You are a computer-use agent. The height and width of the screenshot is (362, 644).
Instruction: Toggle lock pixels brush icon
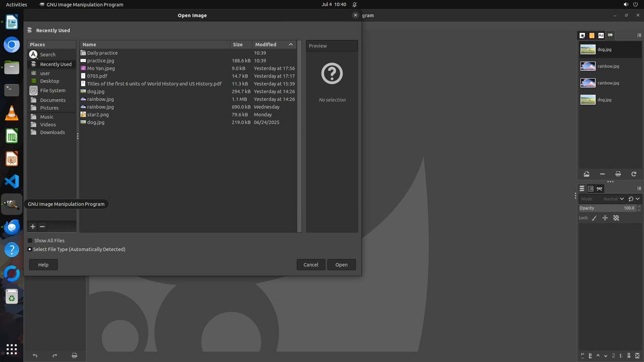click(x=594, y=218)
